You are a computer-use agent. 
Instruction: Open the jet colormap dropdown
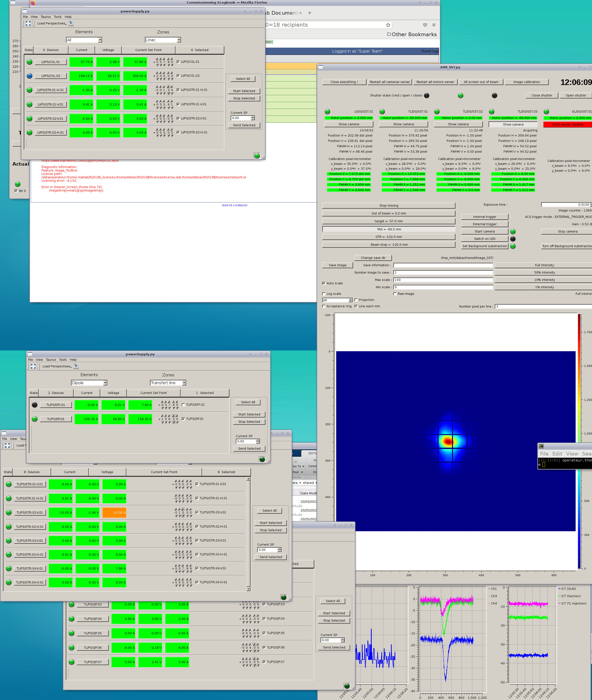[x=337, y=300]
